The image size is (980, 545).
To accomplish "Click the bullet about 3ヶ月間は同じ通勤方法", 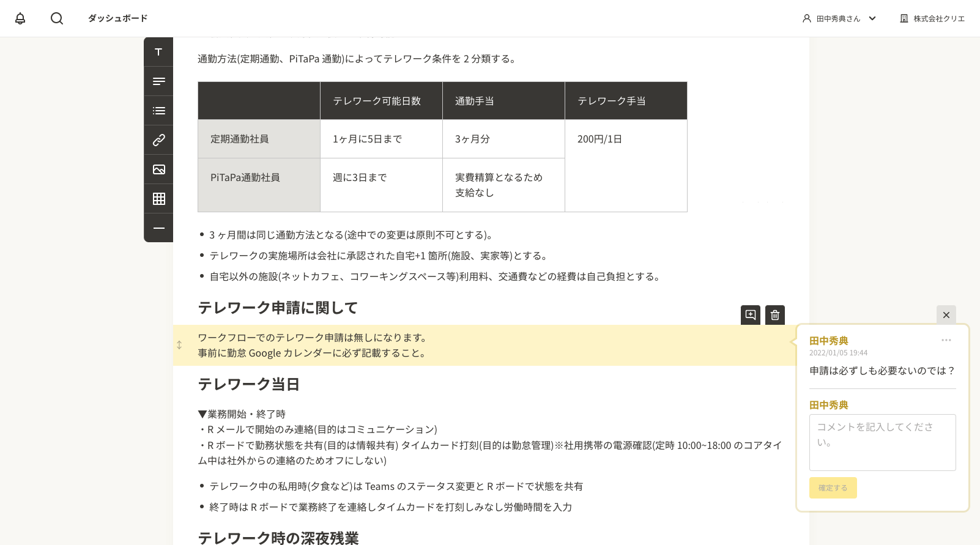I will coord(351,235).
